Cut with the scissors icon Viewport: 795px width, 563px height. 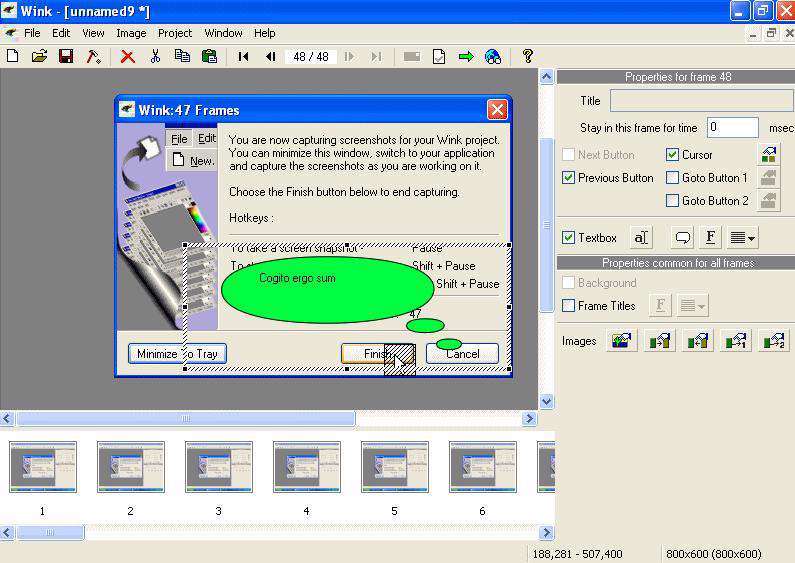[155, 56]
